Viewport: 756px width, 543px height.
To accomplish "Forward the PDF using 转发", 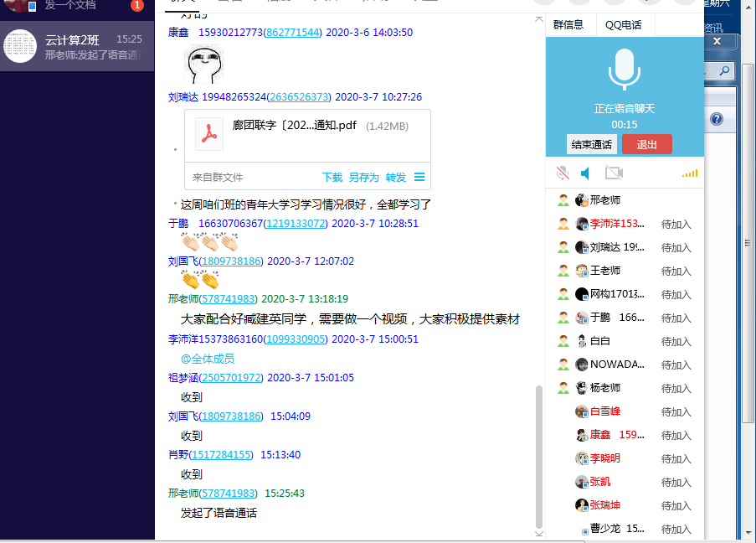I will pos(396,177).
